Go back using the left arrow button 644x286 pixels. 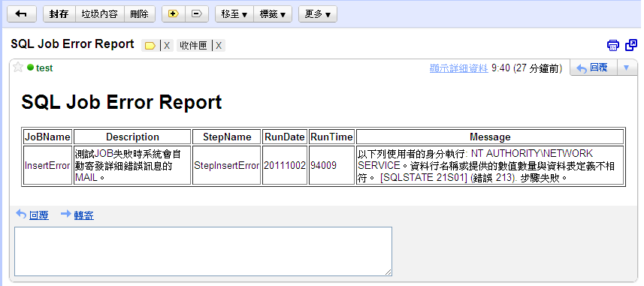pyautogui.click(x=21, y=14)
